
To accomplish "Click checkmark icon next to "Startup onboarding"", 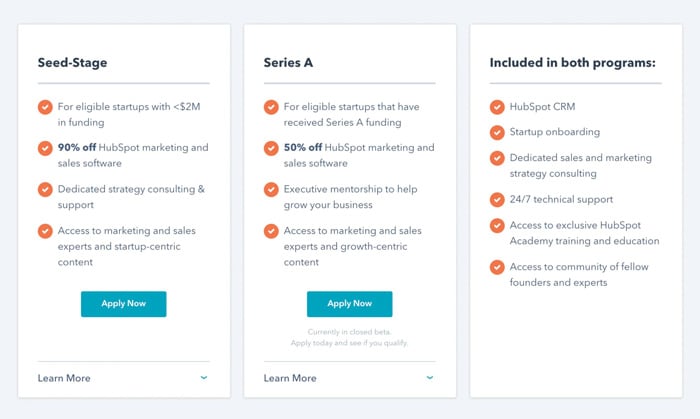I will click(497, 132).
